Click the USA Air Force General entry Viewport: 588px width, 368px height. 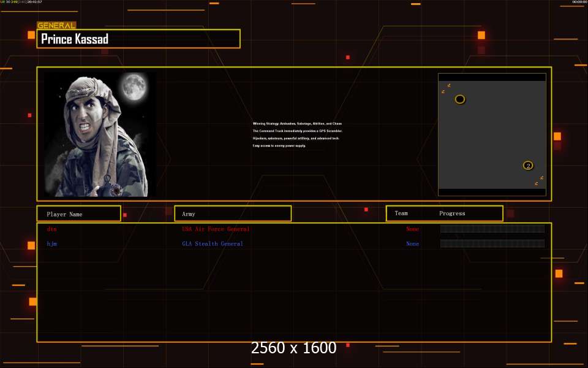(216, 229)
